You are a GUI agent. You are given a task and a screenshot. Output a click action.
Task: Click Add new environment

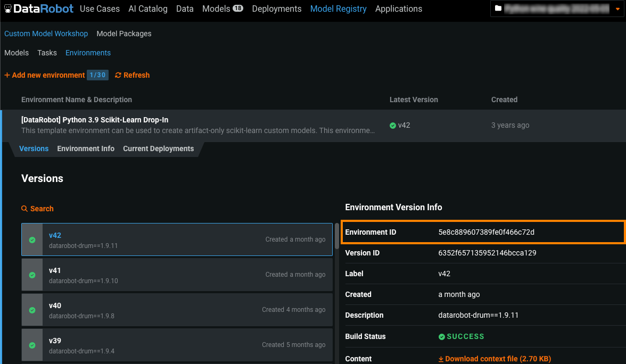(x=45, y=75)
